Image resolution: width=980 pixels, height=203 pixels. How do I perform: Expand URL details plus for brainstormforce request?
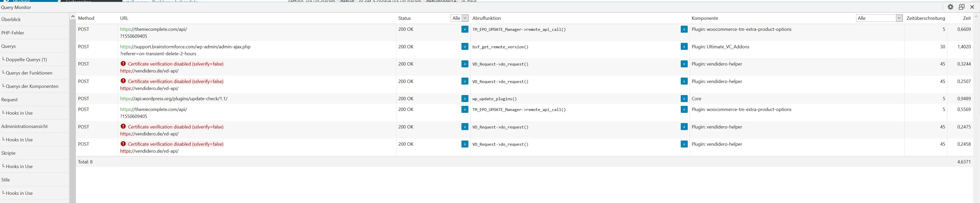pos(465,46)
